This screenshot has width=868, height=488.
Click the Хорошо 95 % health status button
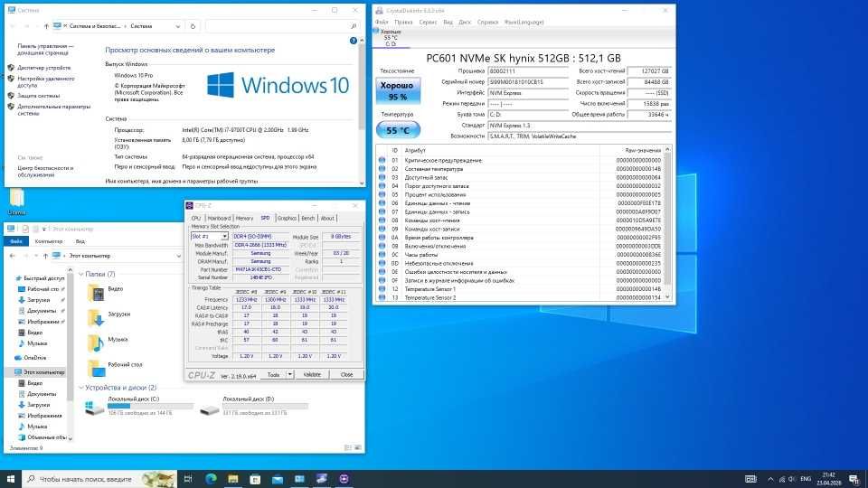[x=398, y=90]
